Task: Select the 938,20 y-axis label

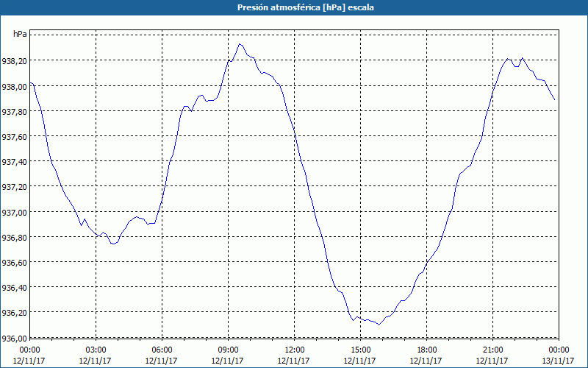Action: (x=14, y=61)
